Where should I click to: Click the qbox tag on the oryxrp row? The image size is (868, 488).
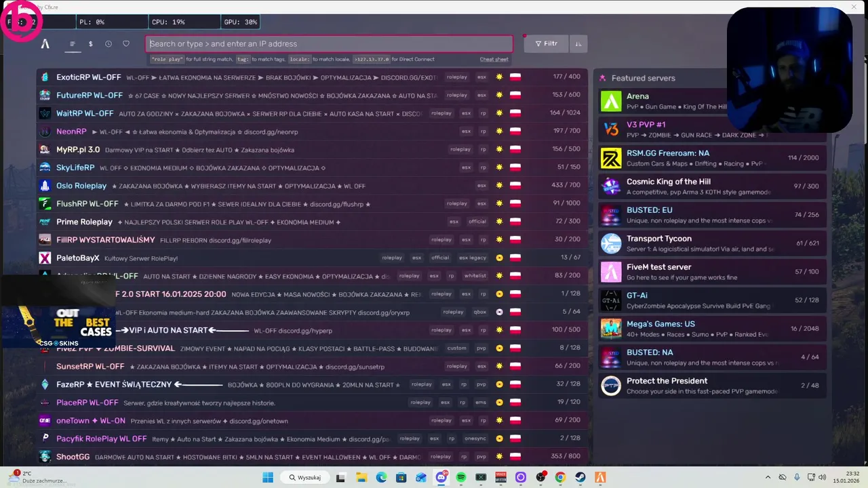(479, 312)
